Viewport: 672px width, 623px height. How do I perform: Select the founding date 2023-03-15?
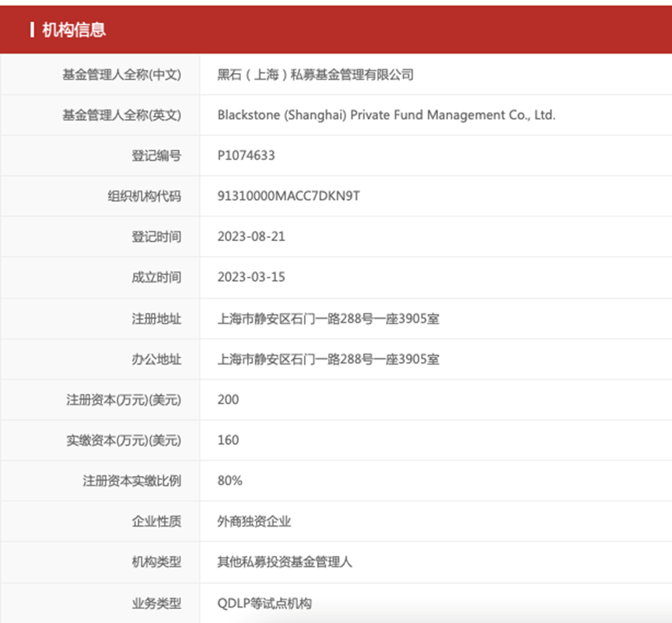(x=251, y=277)
